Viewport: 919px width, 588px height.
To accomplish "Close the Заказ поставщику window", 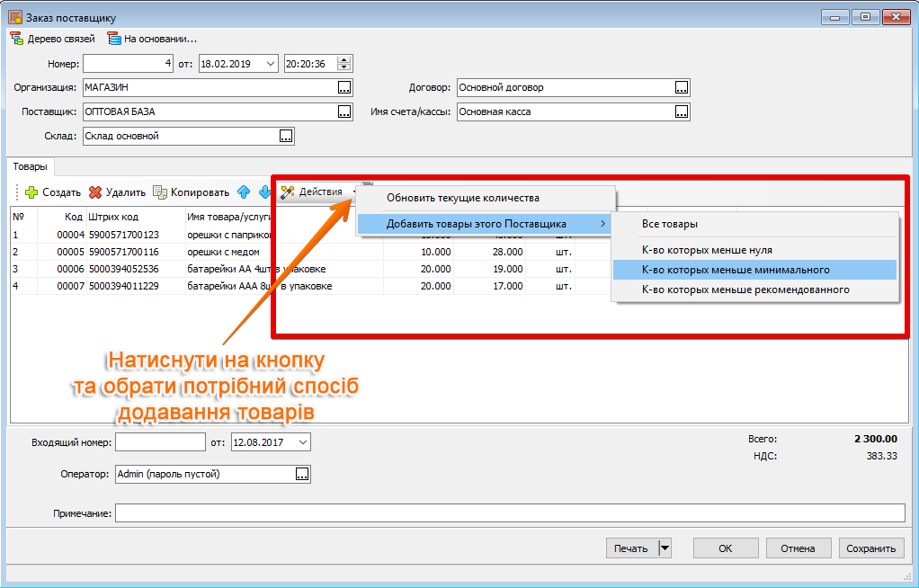I will click(896, 17).
